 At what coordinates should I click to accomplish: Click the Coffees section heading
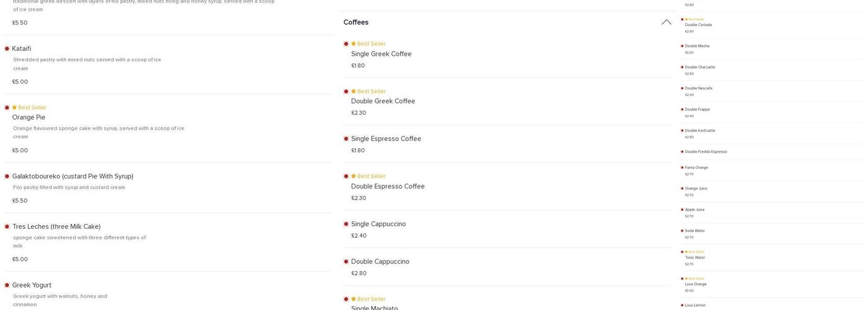click(356, 22)
